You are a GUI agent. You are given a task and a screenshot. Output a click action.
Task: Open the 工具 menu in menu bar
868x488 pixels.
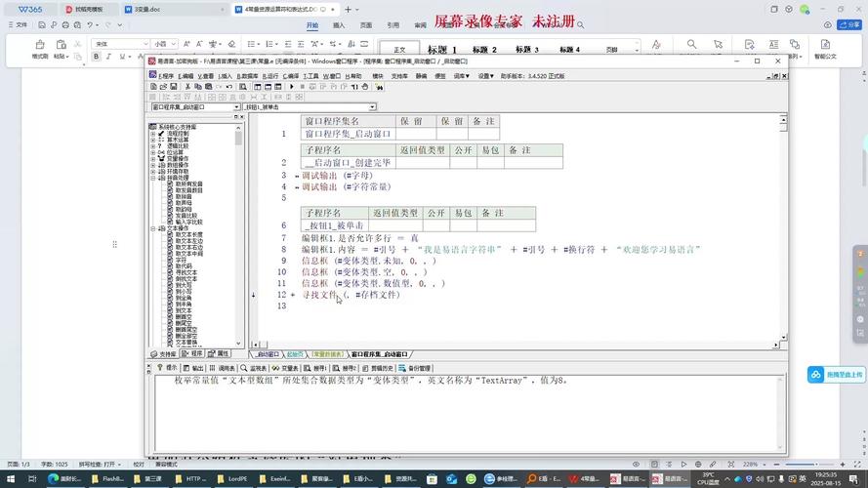pyautogui.click(x=310, y=75)
